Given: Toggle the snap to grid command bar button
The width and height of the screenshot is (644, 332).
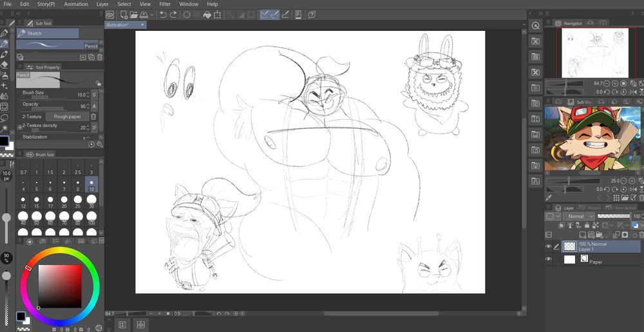Looking at the screenshot, I should point(285,15).
